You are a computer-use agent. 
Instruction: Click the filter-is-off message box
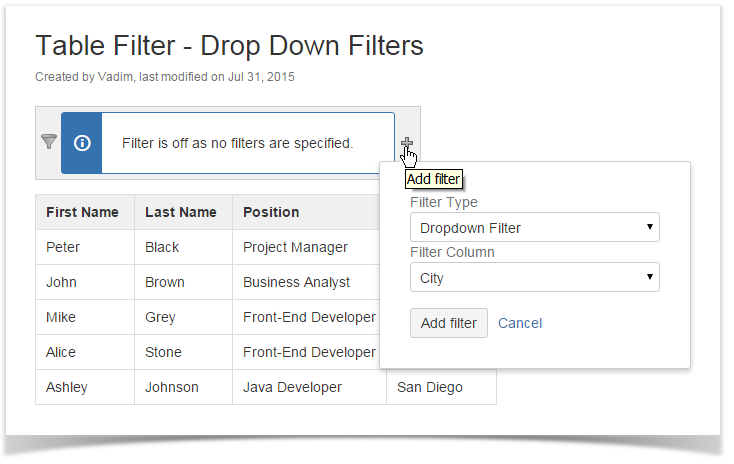pyautogui.click(x=237, y=143)
